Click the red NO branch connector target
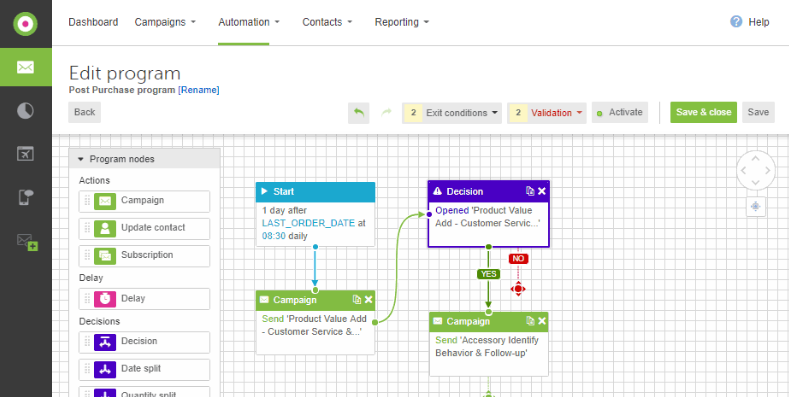This screenshot has width=789, height=397. (518, 289)
